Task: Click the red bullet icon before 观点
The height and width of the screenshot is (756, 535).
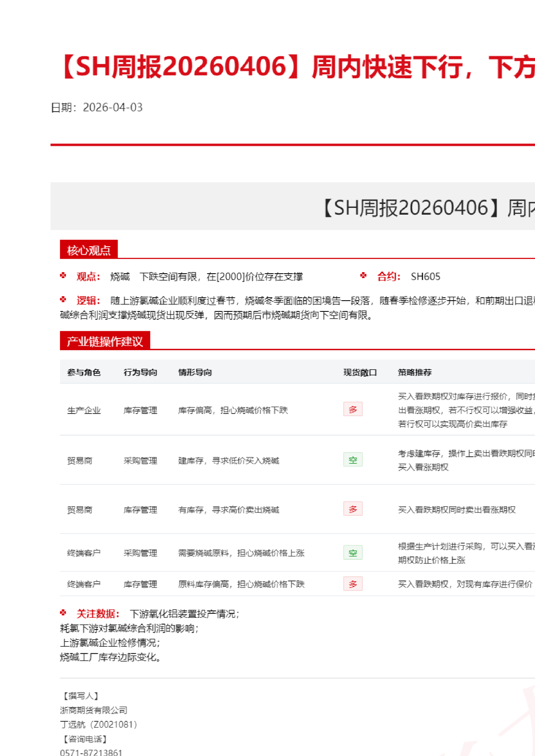Action: click(x=63, y=275)
